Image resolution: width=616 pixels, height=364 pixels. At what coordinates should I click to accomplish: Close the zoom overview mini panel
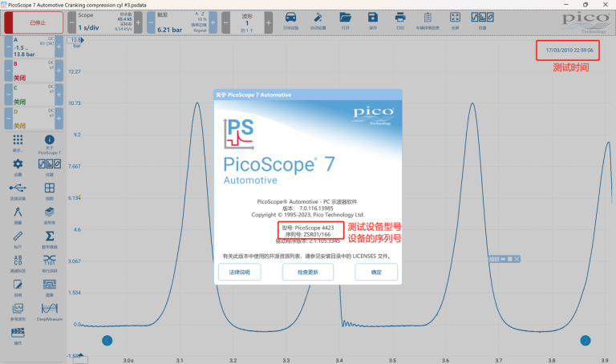click(517, 259)
